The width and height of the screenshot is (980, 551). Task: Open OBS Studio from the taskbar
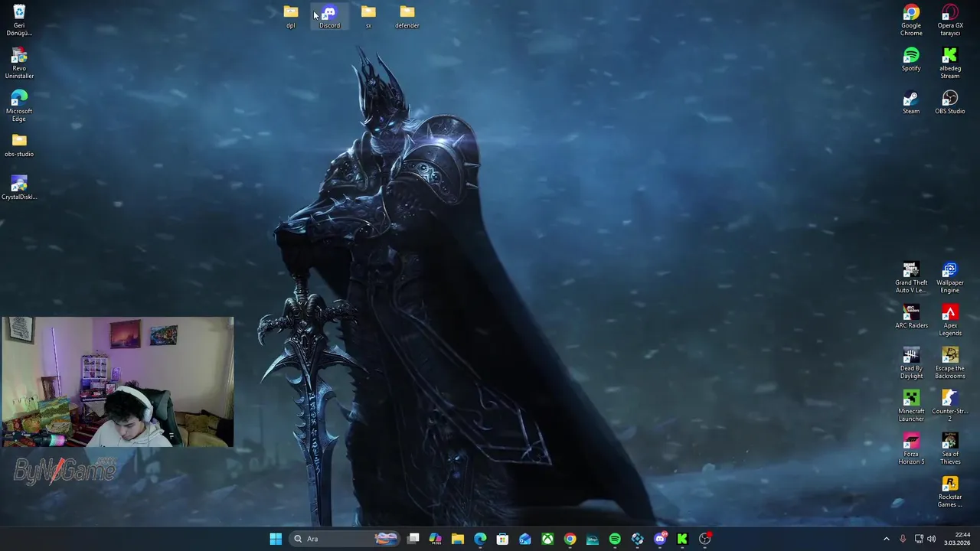[705, 539]
